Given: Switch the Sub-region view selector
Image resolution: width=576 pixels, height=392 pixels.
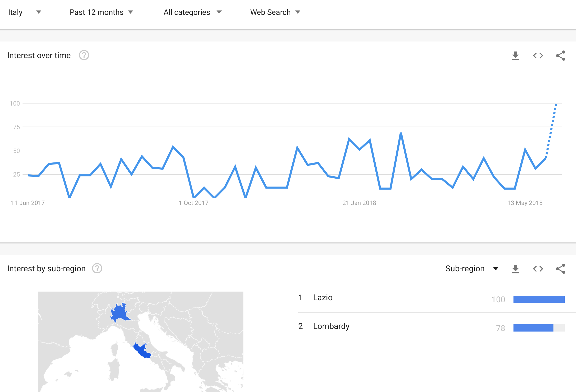Looking at the screenshot, I should click(472, 269).
